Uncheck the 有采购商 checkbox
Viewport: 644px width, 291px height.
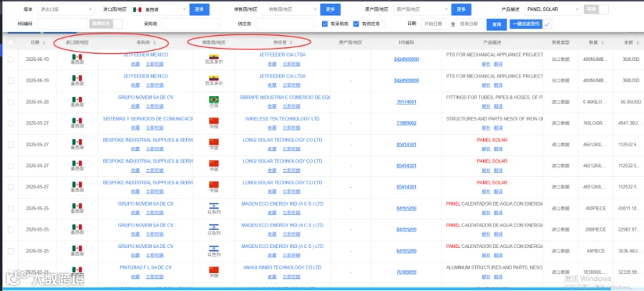[325, 24]
